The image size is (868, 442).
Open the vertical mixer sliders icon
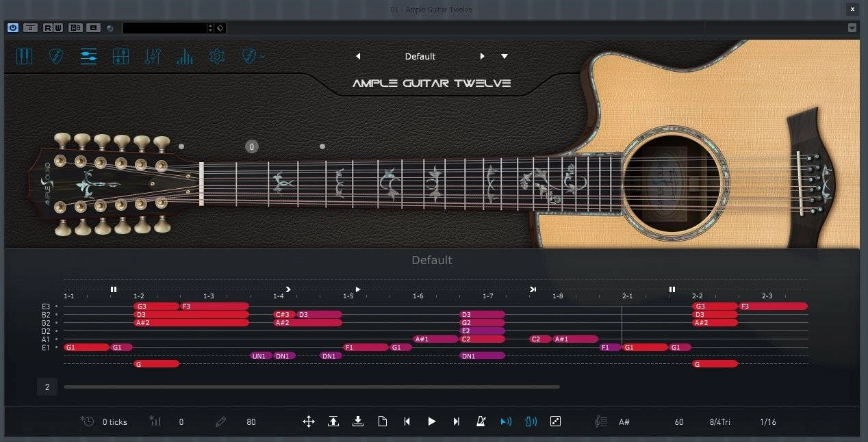point(153,56)
